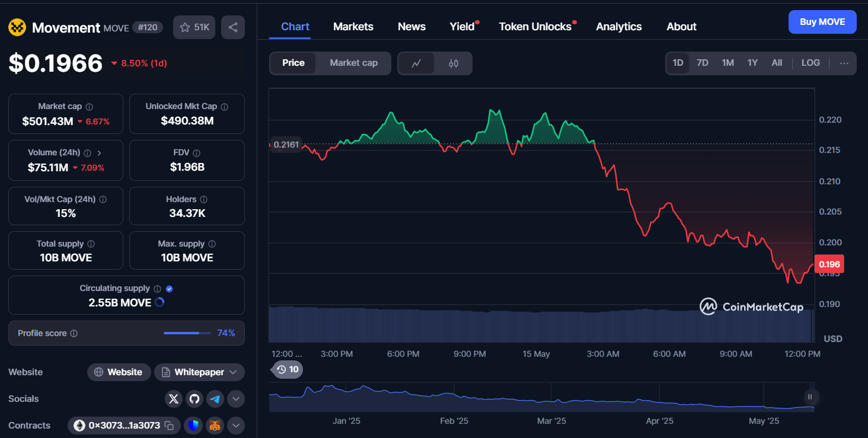
Task: Switch to candlestick chart view
Action: [x=454, y=63]
